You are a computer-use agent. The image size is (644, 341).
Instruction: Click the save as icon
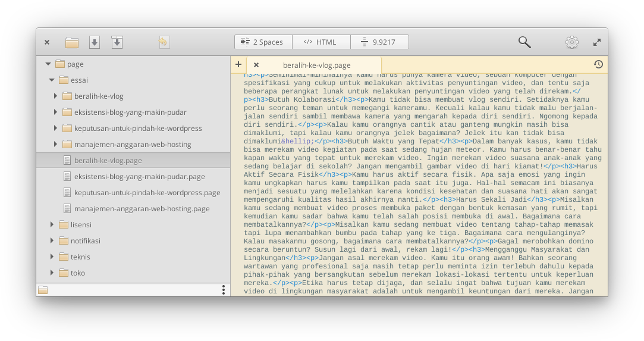[x=117, y=42]
